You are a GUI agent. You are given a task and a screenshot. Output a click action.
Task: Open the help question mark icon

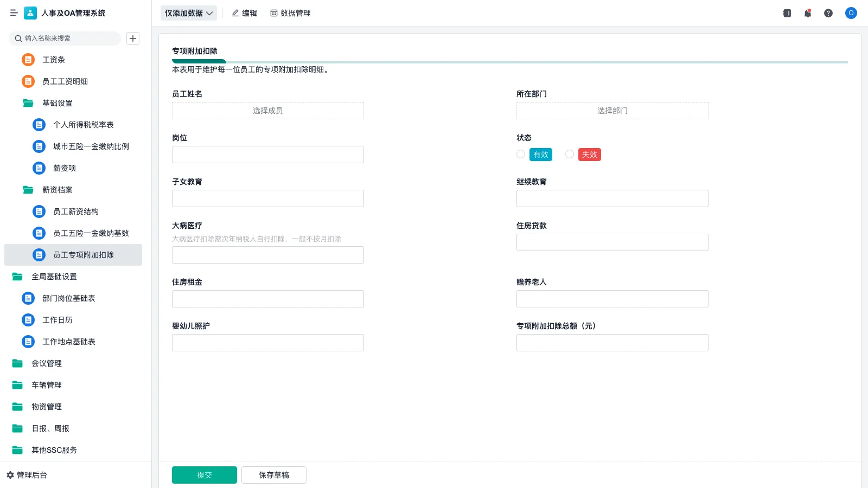pyautogui.click(x=828, y=13)
